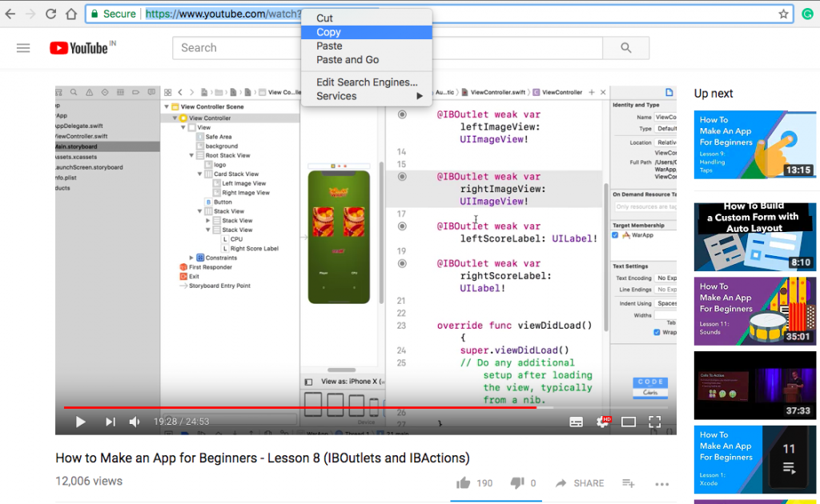Screen dimensions: 820x504
Task: Open Lesson 9 Handling Taps video
Action: click(x=754, y=145)
